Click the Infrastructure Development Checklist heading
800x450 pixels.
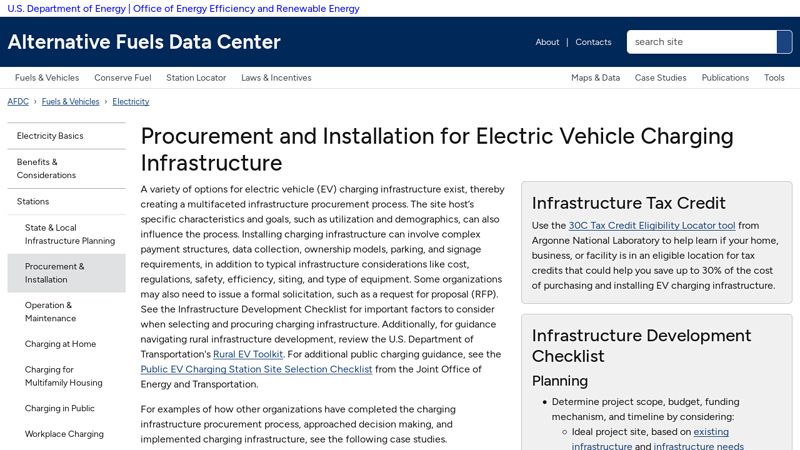[x=641, y=345]
